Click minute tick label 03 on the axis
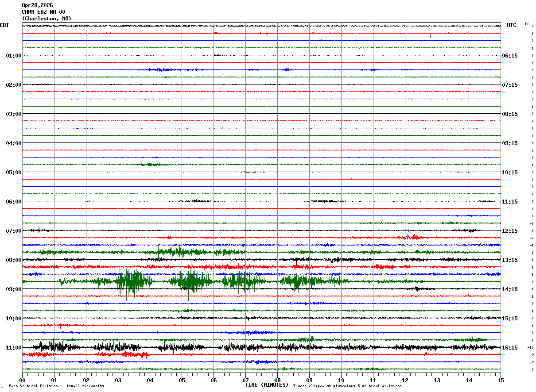536x392 pixels. point(118,380)
